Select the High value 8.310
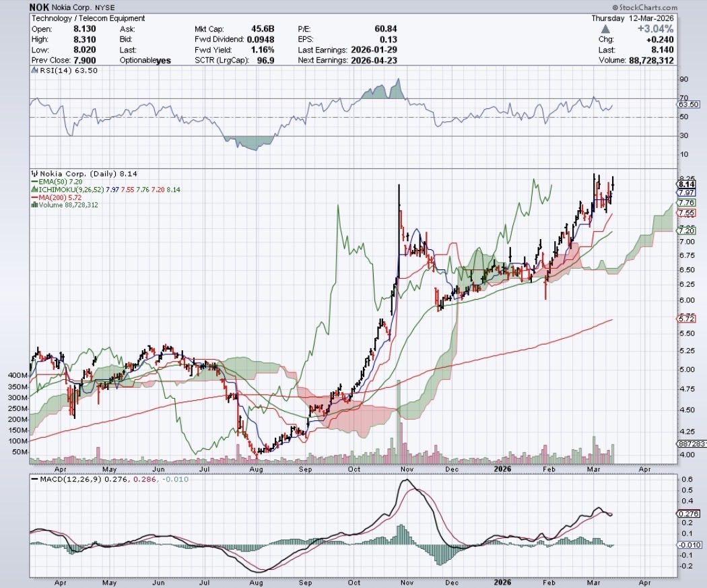Image resolution: width=707 pixels, height=588 pixels. click(84, 39)
